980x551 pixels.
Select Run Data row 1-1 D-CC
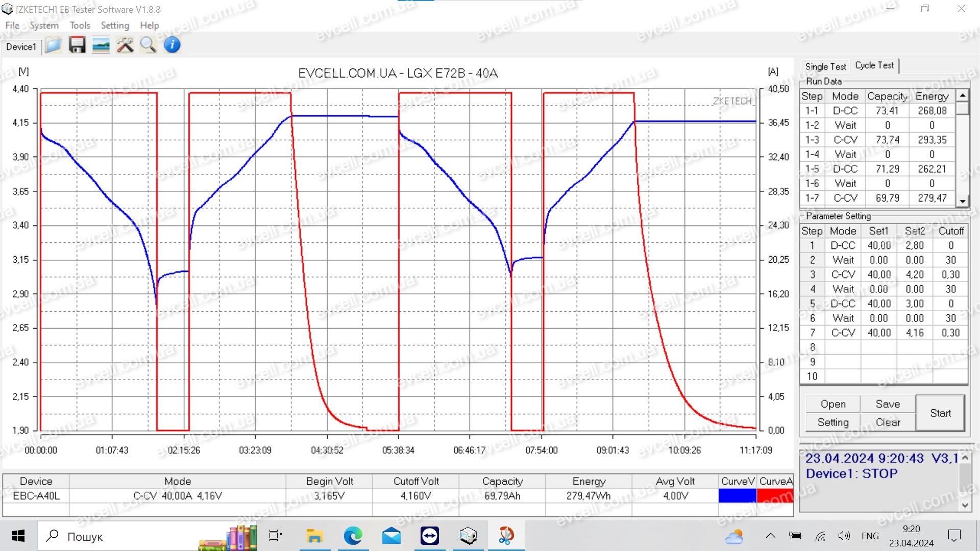pyautogui.click(x=877, y=111)
